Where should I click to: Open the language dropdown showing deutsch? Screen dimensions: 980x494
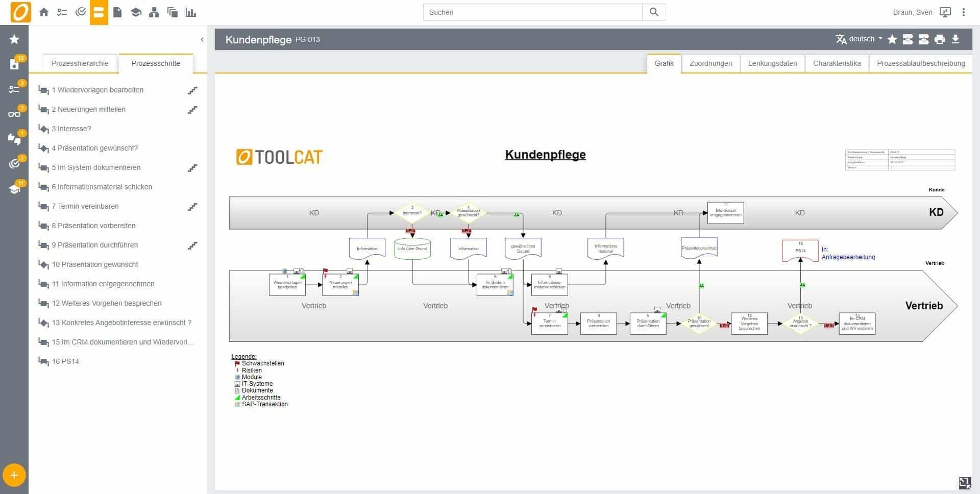point(860,39)
